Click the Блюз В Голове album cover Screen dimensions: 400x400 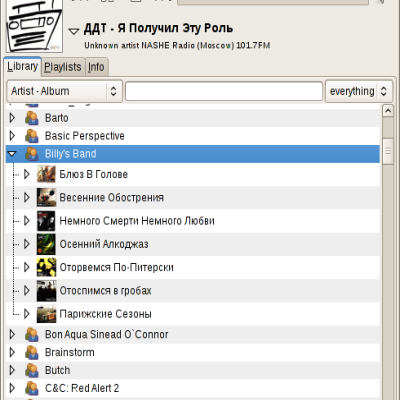pyautogui.click(x=46, y=174)
